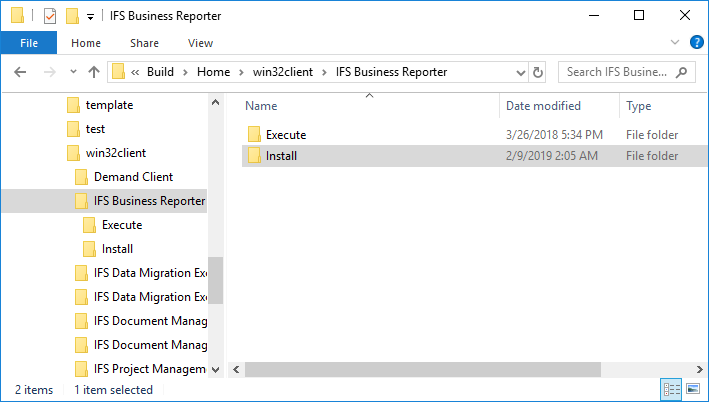
Task: Open the Recent locations dropdown
Action: (73, 72)
